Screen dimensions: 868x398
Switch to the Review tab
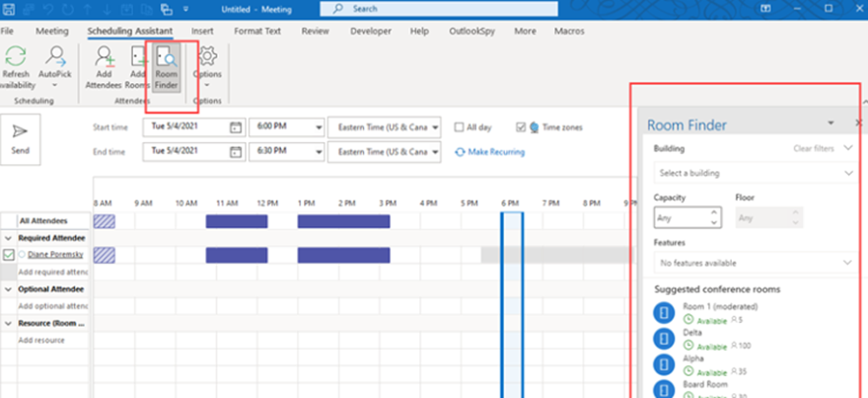tap(316, 31)
